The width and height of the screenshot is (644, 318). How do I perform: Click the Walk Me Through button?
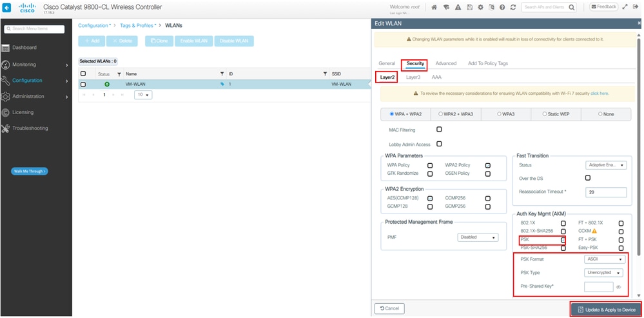pos(30,172)
